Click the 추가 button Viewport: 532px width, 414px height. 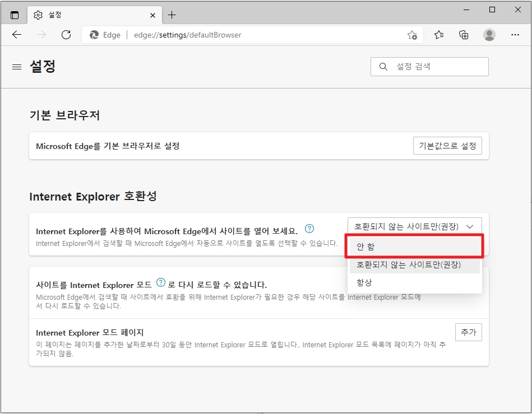tap(469, 332)
